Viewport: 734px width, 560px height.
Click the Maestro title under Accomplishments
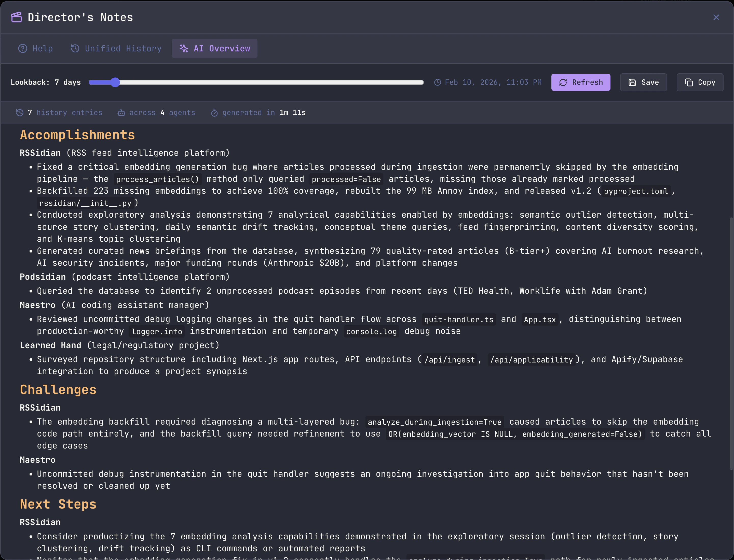tap(37, 305)
